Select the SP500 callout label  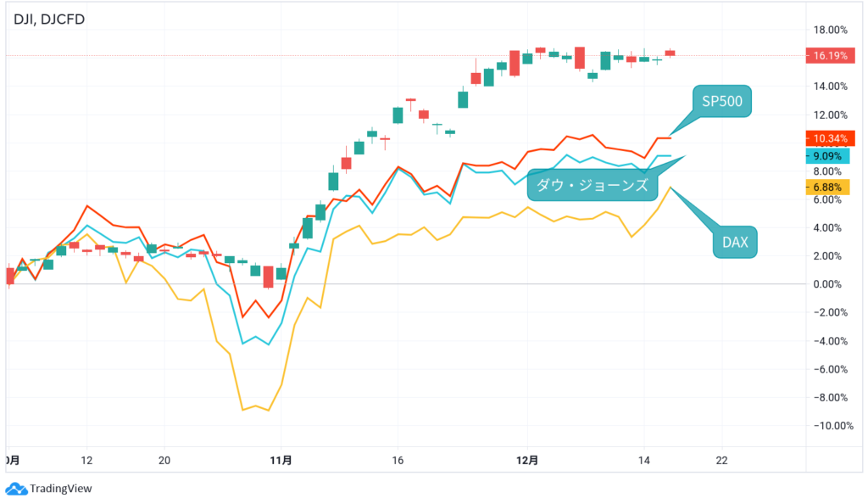tap(721, 101)
